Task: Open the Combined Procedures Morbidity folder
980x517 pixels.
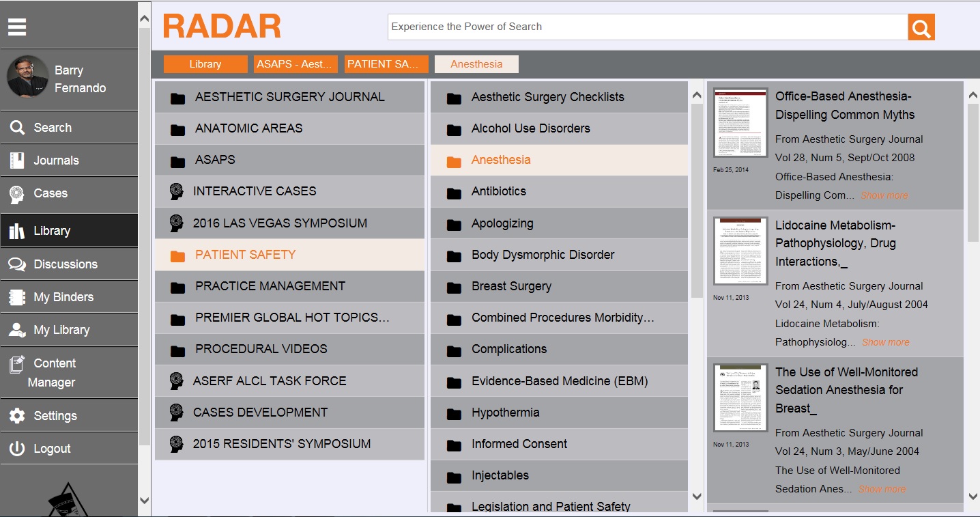Action: click(559, 318)
